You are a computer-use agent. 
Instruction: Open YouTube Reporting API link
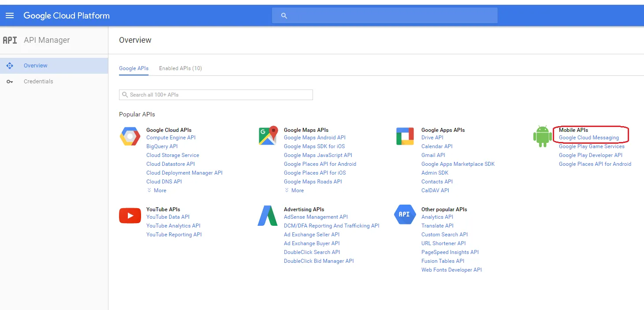click(174, 235)
